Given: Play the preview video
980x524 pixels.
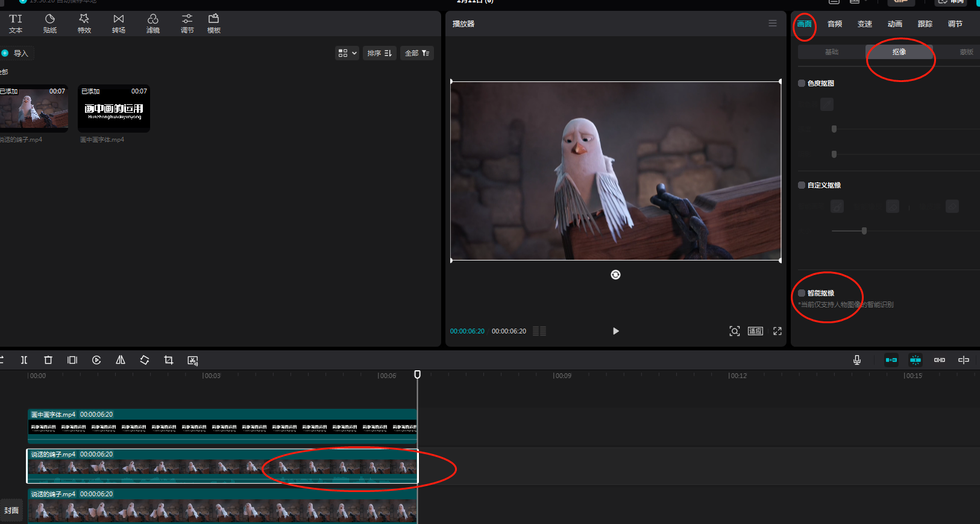Looking at the screenshot, I should pyautogui.click(x=615, y=331).
